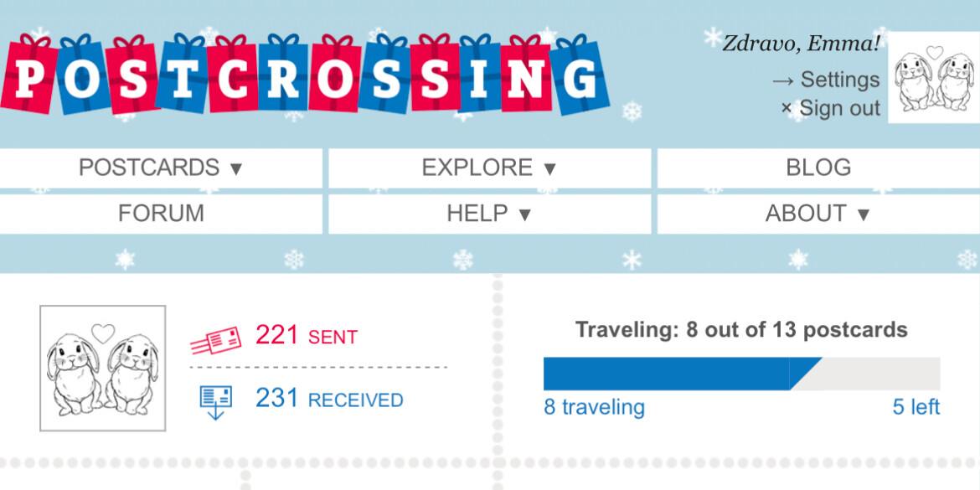Expand the Help dropdown arrow
The width and height of the screenshot is (980, 490).
click(525, 215)
